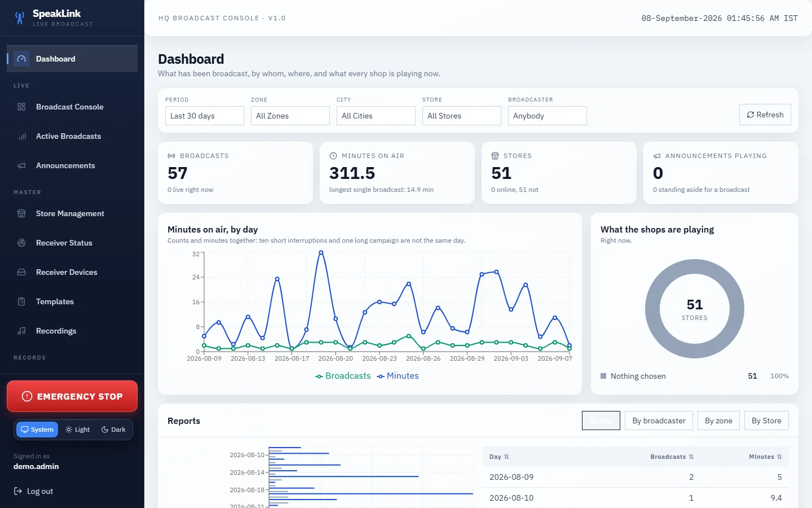
Task: Open the City dropdown showing All Cities
Action: (x=376, y=116)
